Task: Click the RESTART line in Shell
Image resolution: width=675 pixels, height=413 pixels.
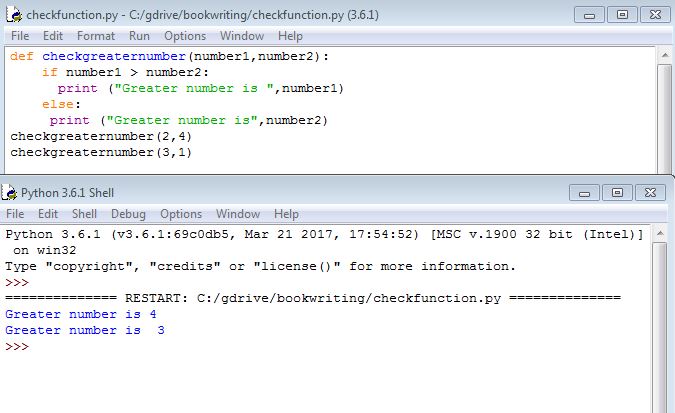Action: pyautogui.click(x=313, y=298)
